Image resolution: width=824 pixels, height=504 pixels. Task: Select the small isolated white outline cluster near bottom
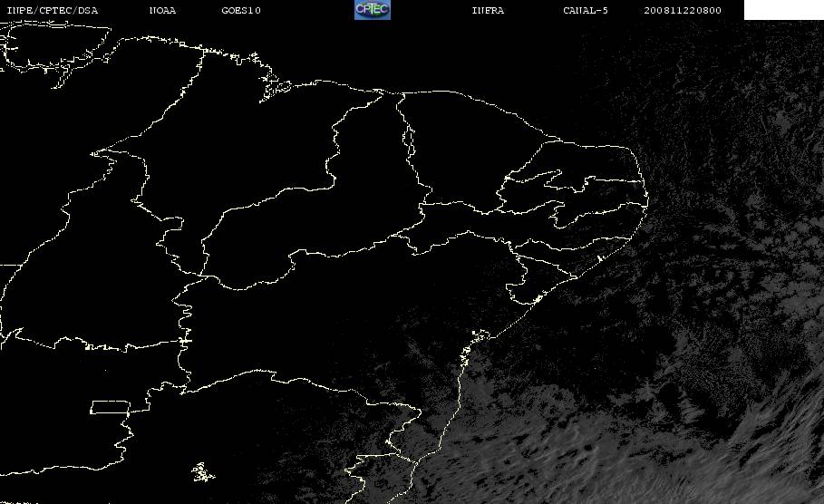(x=203, y=472)
